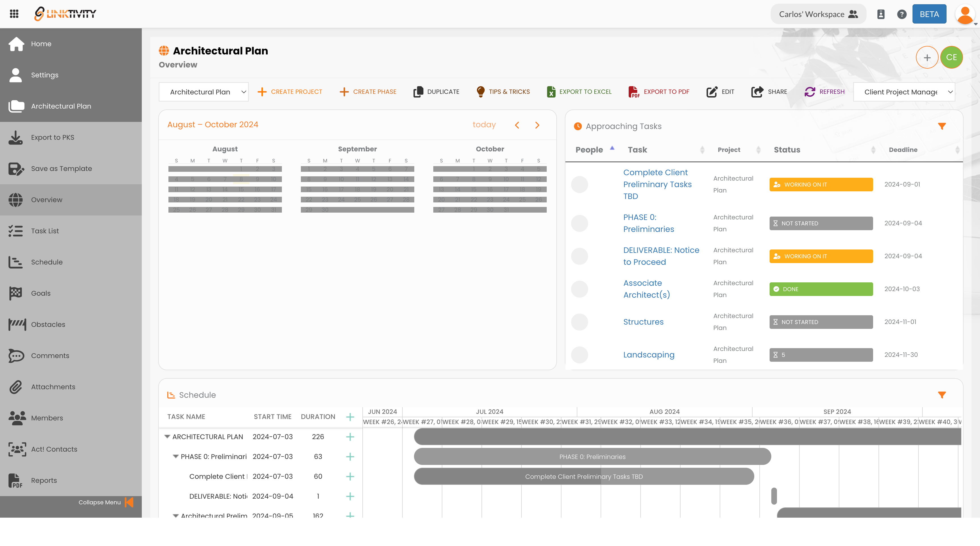Open DELIVERABLE: Notice to Proceed task
Viewport: 980px width, 546px height.
(661, 256)
